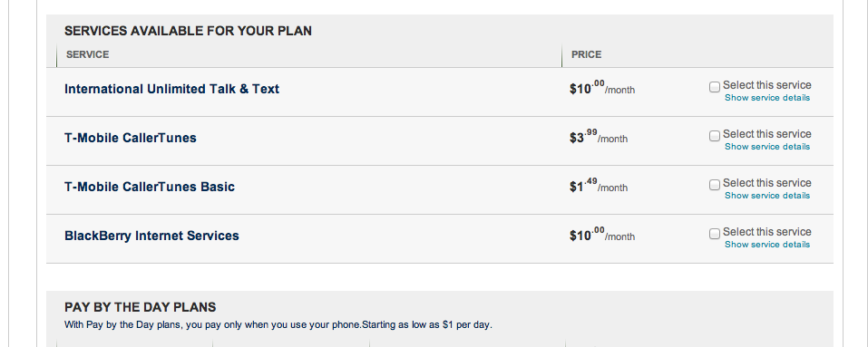Click the Pay By The Day Plans heading

140,307
